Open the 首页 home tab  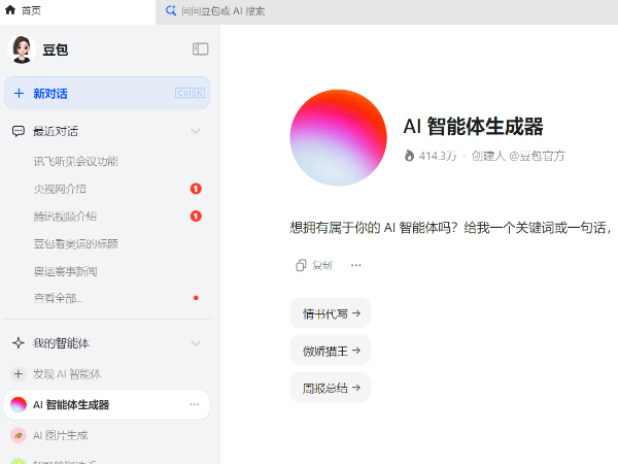(77, 11)
